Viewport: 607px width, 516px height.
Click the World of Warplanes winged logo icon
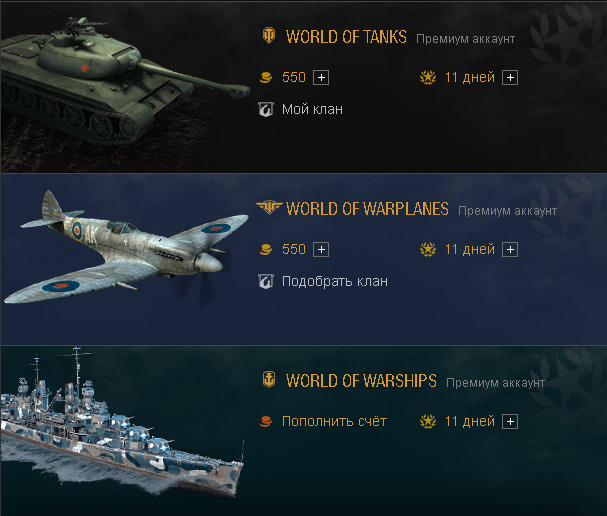[x=269, y=207]
